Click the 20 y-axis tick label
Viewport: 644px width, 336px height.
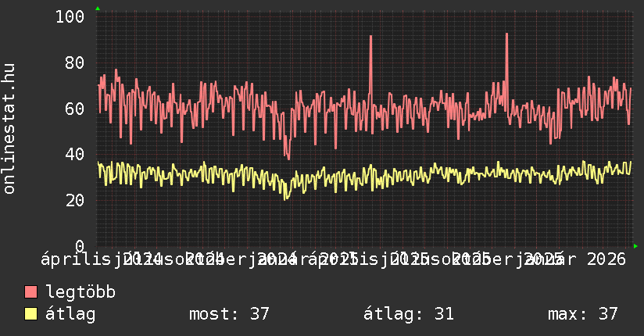coord(75,200)
